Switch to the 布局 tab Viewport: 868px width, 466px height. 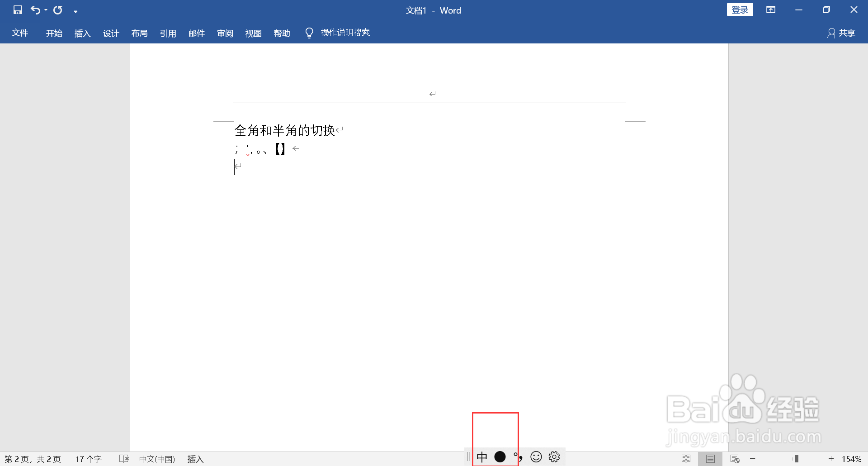point(140,33)
